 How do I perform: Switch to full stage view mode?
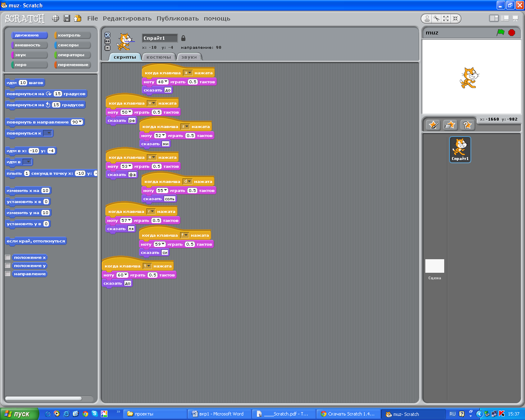pyautogui.click(x=505, y=18)
